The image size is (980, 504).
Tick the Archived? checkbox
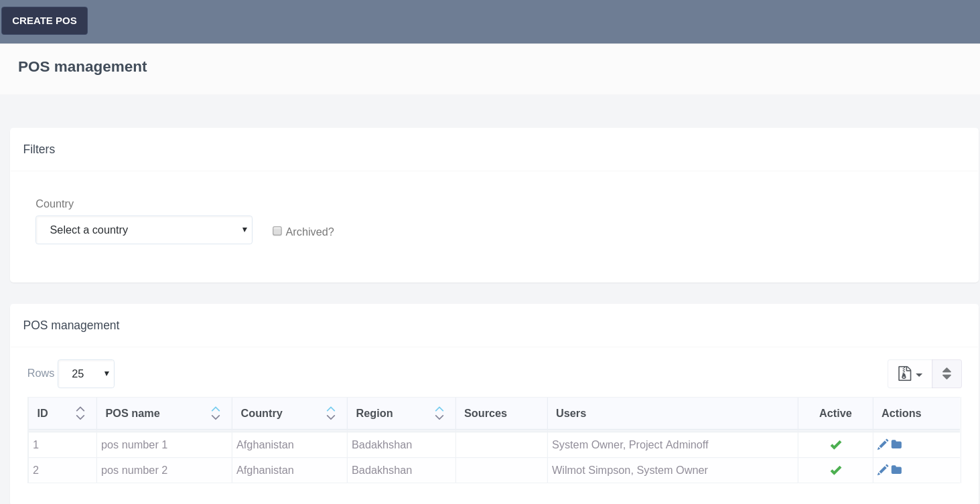(x=277, y=231)
